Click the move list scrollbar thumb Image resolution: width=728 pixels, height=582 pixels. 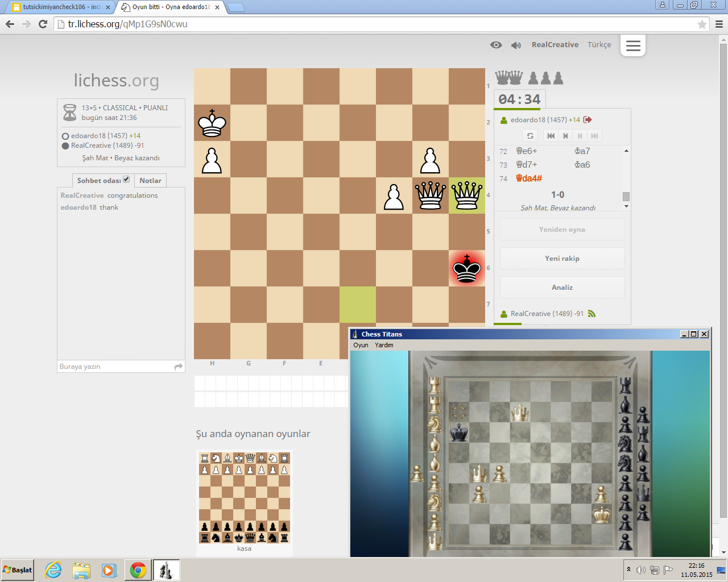click(x=626, y=197)
